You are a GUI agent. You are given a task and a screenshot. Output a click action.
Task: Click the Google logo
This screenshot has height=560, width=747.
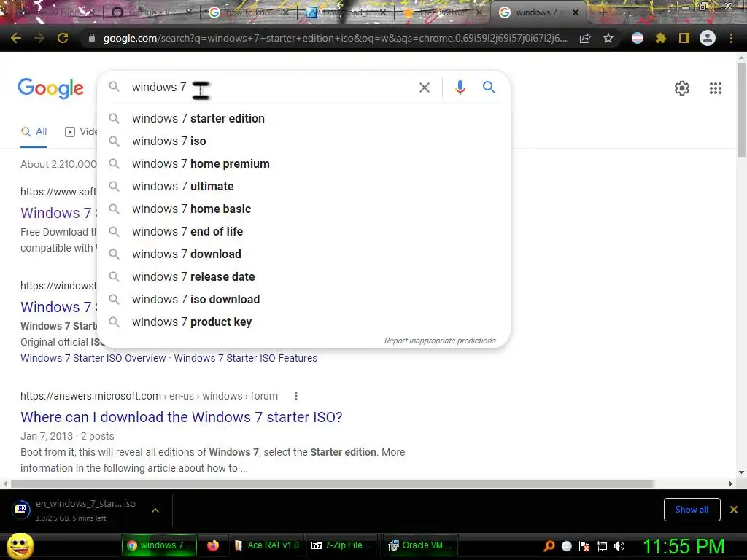50,88
